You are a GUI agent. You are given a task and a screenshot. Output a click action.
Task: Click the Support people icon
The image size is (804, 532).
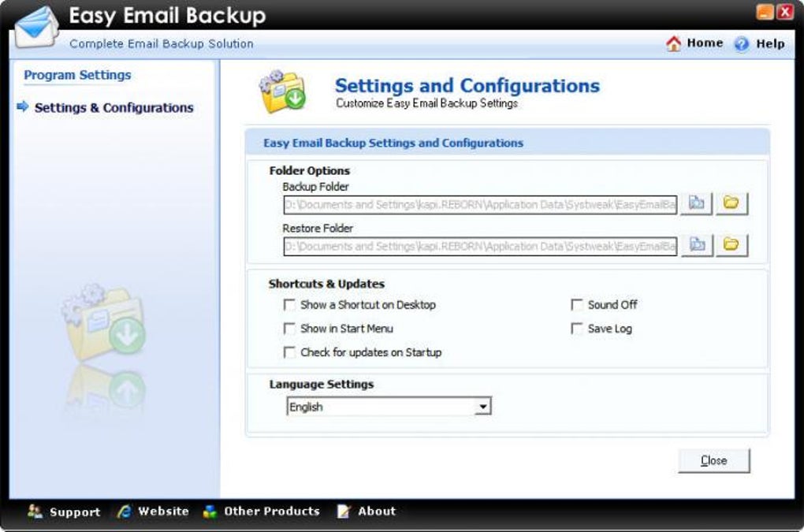click(x=35, y=512)
